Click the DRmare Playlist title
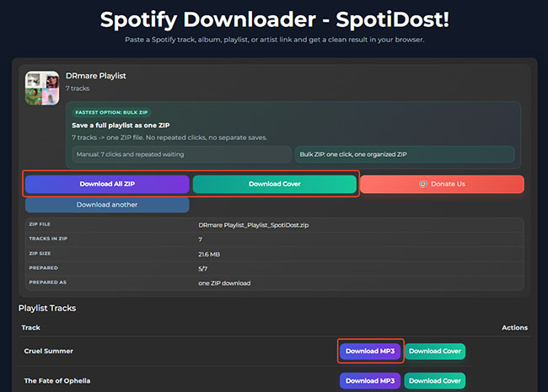Image resolution: width=548 pixels, height=392 pixels. click(96, 76)
